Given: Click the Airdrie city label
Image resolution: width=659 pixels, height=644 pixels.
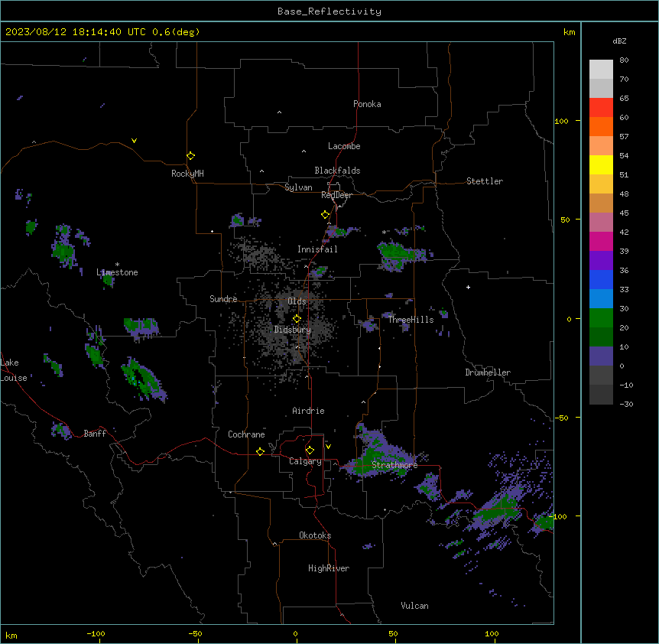Looking at the screenshot, I should click(x=308, y=411).
